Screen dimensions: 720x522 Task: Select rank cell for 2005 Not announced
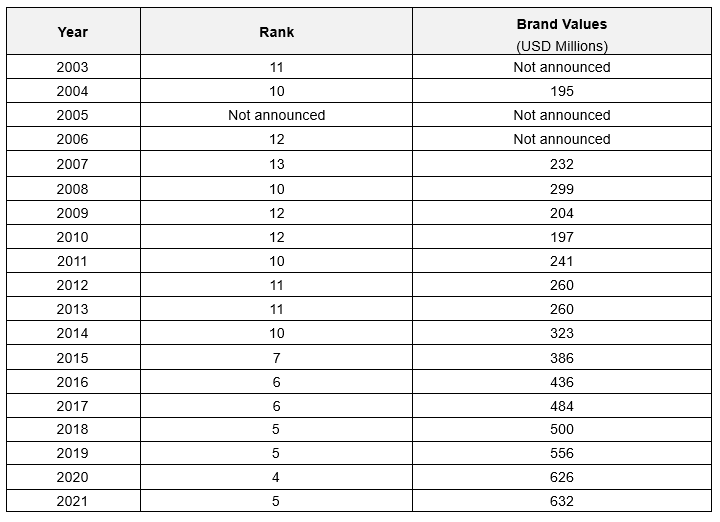[276, 115]
